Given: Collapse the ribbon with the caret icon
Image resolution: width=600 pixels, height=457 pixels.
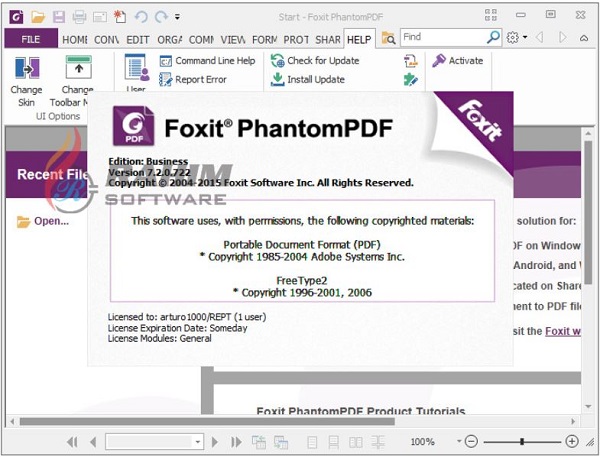Looking at the screenshot, I should [x=584, y=38].
